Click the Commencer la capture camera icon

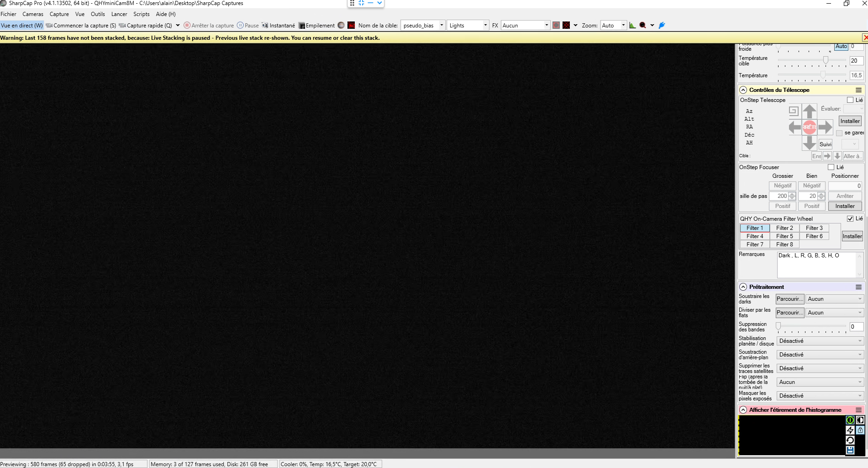tap(49, 26)
